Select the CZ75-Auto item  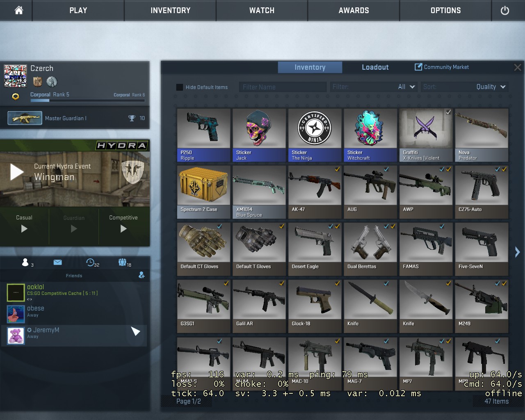point(482,192)
